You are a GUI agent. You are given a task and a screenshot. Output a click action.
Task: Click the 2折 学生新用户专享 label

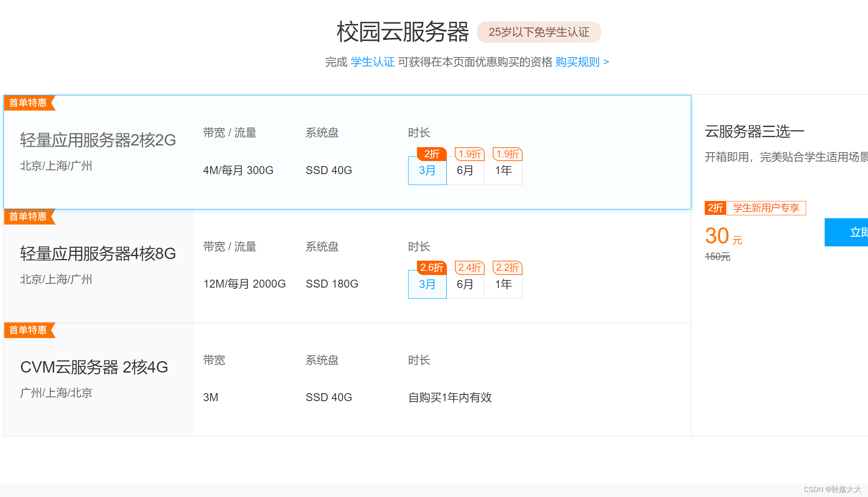(x=755, y=208)
